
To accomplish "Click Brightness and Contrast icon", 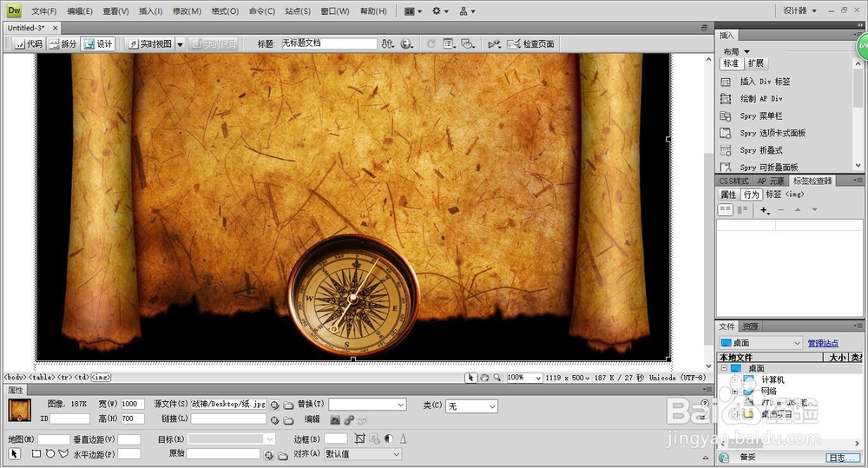I will pyautogui.click(x=389, y=438).
